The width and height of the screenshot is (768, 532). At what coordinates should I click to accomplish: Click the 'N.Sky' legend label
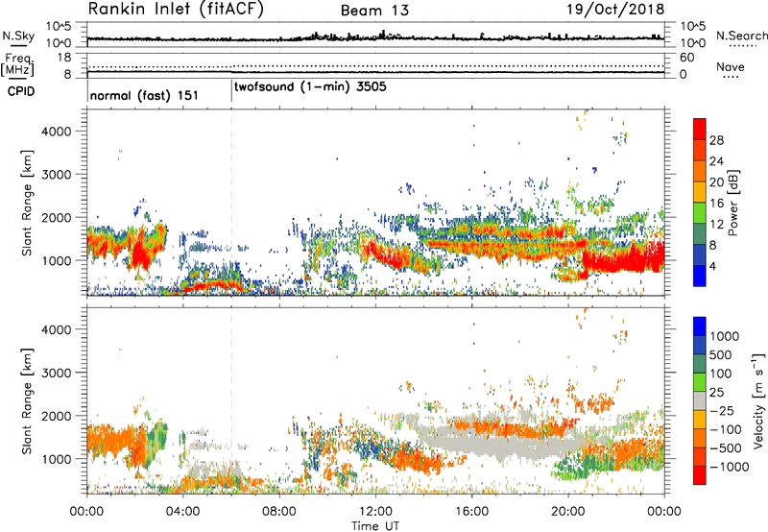coord(18,36)
